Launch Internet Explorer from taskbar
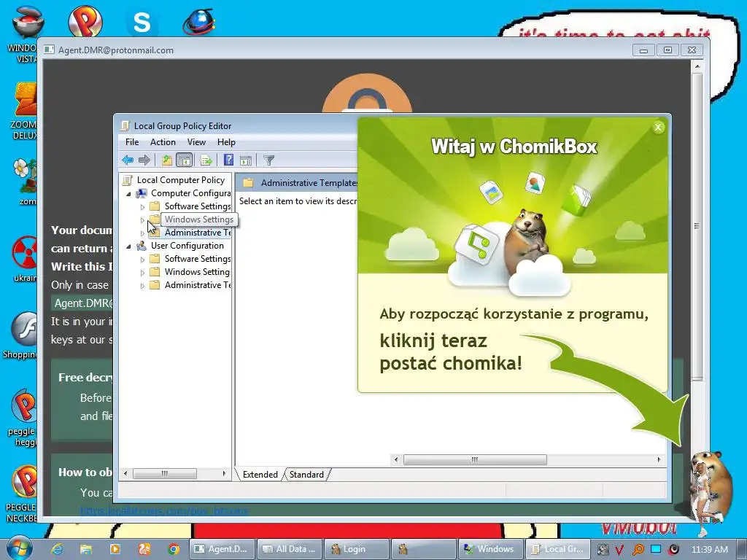 (x=57, y=549)
